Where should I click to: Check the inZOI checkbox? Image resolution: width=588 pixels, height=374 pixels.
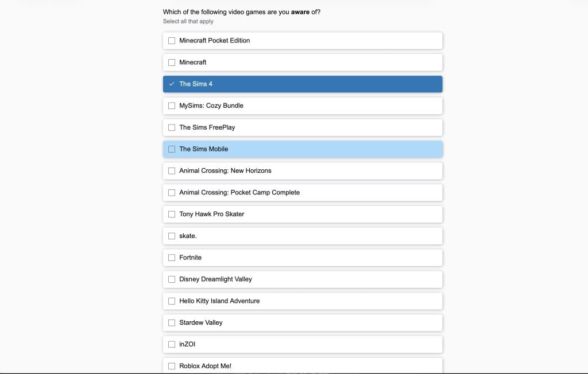[172, 344]
